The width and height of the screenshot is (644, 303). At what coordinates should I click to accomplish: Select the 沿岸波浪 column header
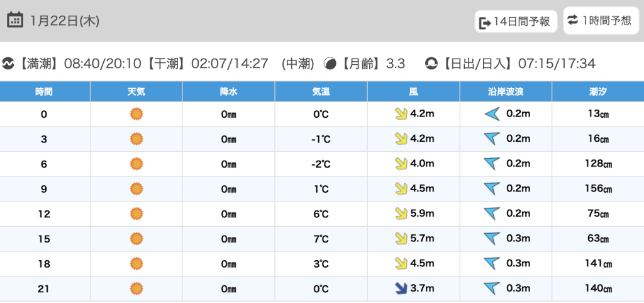point(506,91)
